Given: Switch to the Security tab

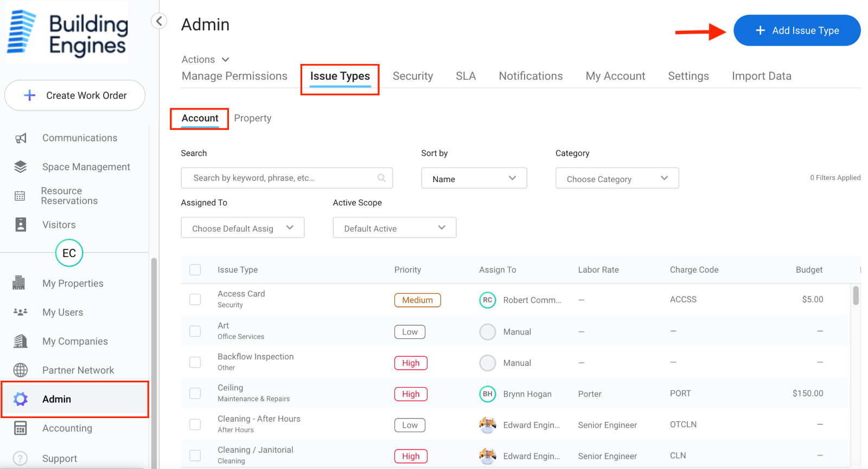Looking at the screenshot, I should [413, 76].
